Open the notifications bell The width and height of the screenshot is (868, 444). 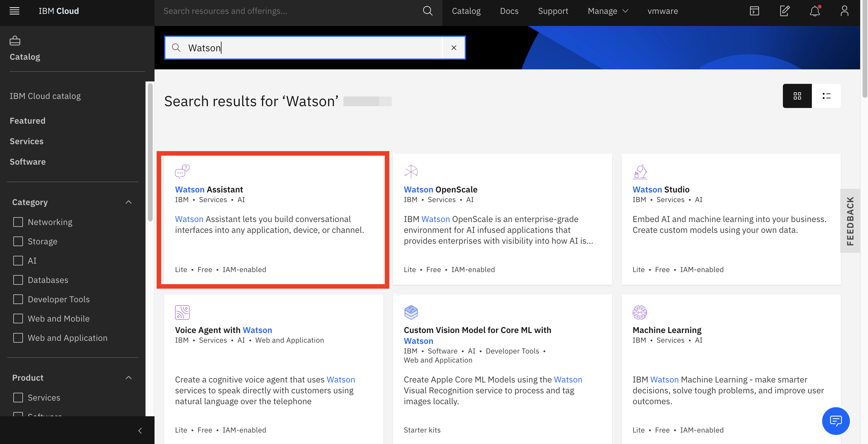point(814,11)
